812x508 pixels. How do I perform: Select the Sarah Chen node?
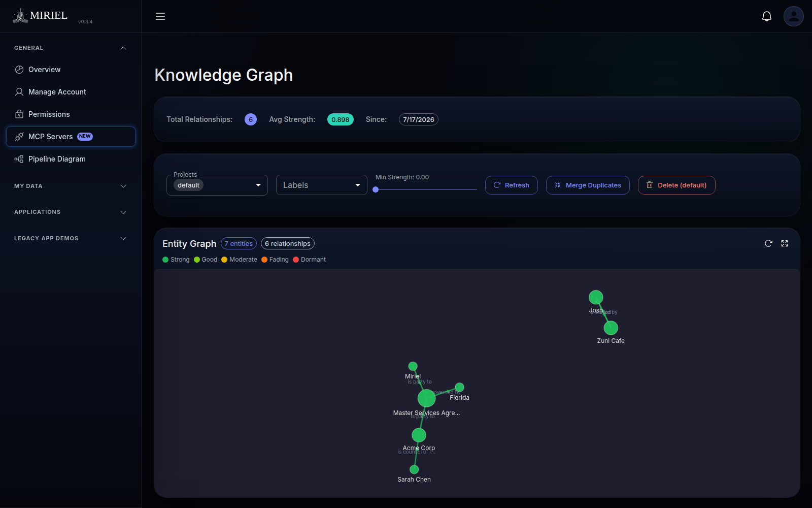click(x=414, y=469)
